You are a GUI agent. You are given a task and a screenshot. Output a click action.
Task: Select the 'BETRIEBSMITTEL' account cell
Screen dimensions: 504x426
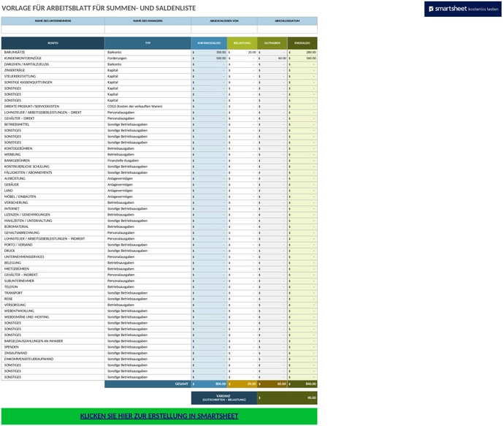coord(53,124)
